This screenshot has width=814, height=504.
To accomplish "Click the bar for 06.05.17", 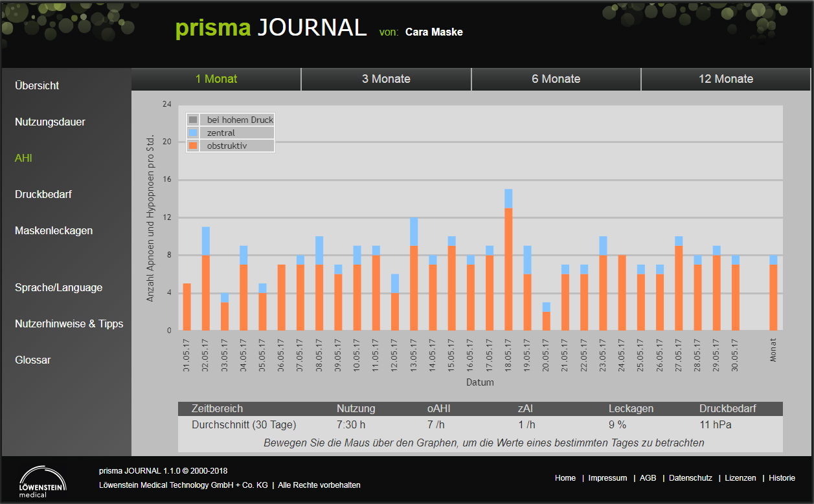I will pos(282,298).
